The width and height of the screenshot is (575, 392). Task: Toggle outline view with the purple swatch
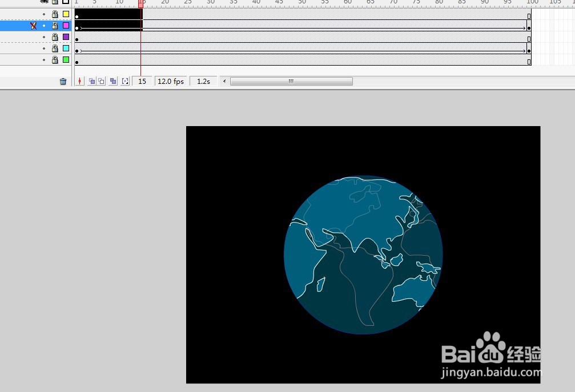pyautogui.click(x=66, y=37)
